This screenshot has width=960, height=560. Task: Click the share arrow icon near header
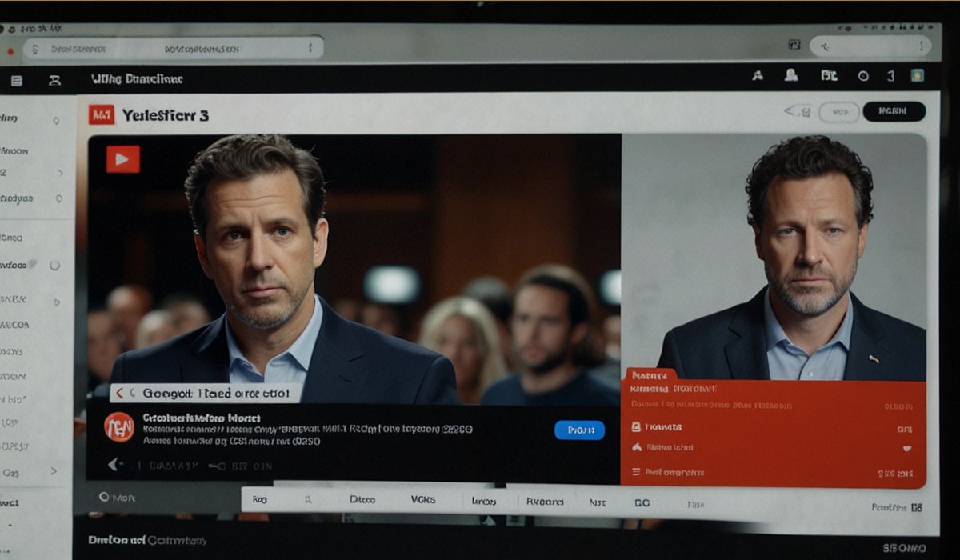798,111
